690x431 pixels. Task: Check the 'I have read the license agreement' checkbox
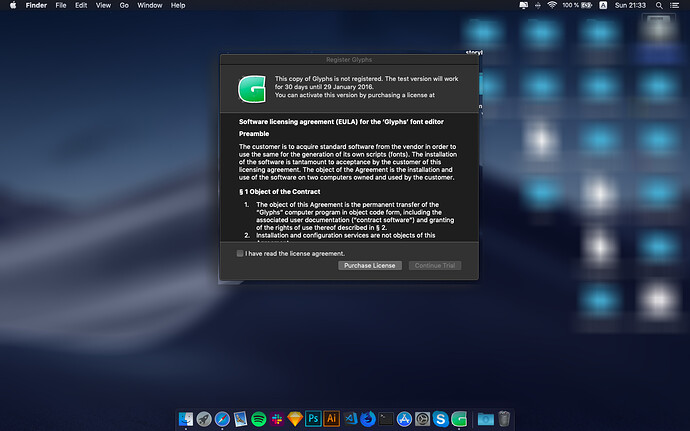click(x=240, y=253)
